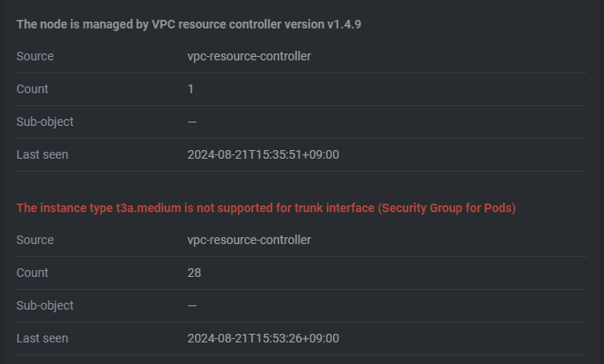The width and height of the screenshot is (604, 364).
Task: Click the Sub-object dash in the v1.4.9 event
Action: 192,122
